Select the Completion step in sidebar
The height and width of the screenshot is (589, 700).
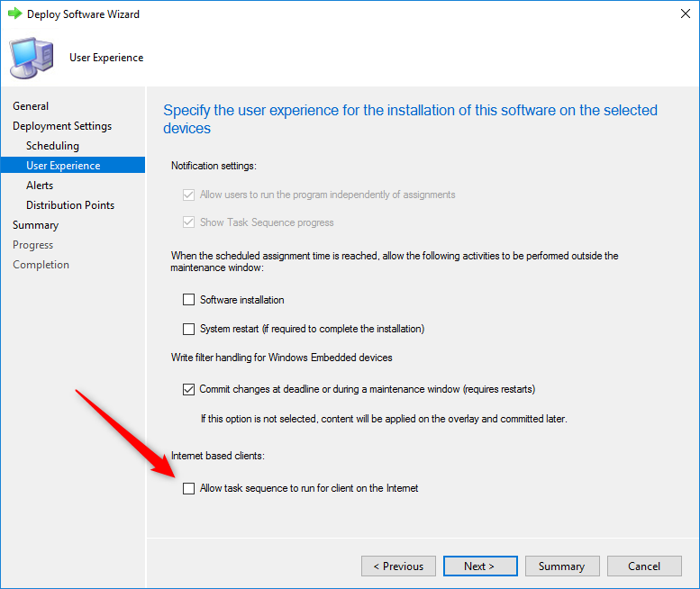[41, 265]
